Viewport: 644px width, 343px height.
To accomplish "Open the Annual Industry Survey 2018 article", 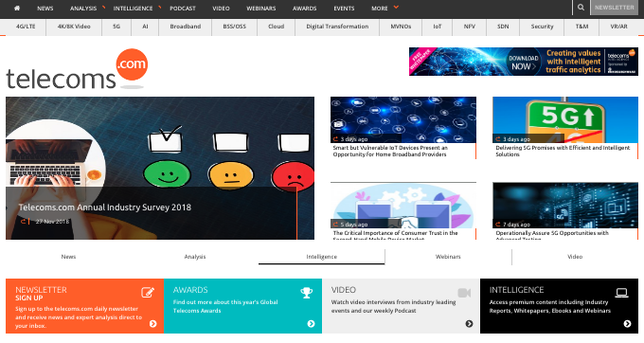I will (105, 208).
